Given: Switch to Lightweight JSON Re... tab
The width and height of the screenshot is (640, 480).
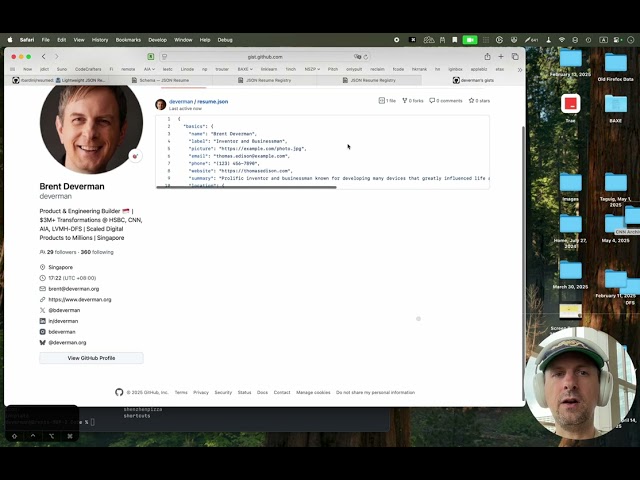Looking at the screenshot, I should click(80, 80).
